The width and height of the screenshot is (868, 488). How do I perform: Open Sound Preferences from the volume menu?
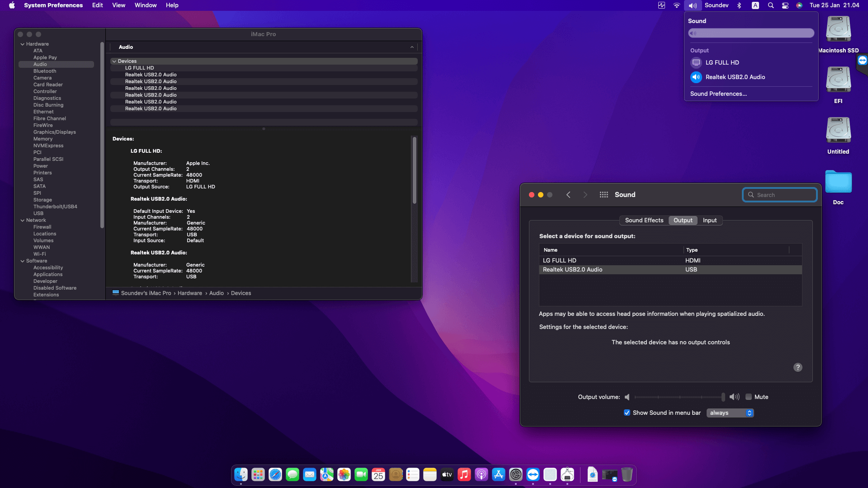click(718, 94)
